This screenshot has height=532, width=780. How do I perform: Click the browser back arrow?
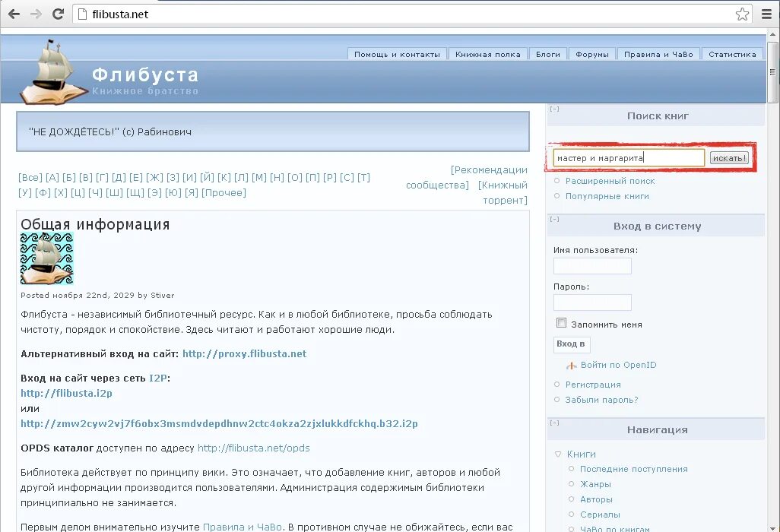click(13, 13)
